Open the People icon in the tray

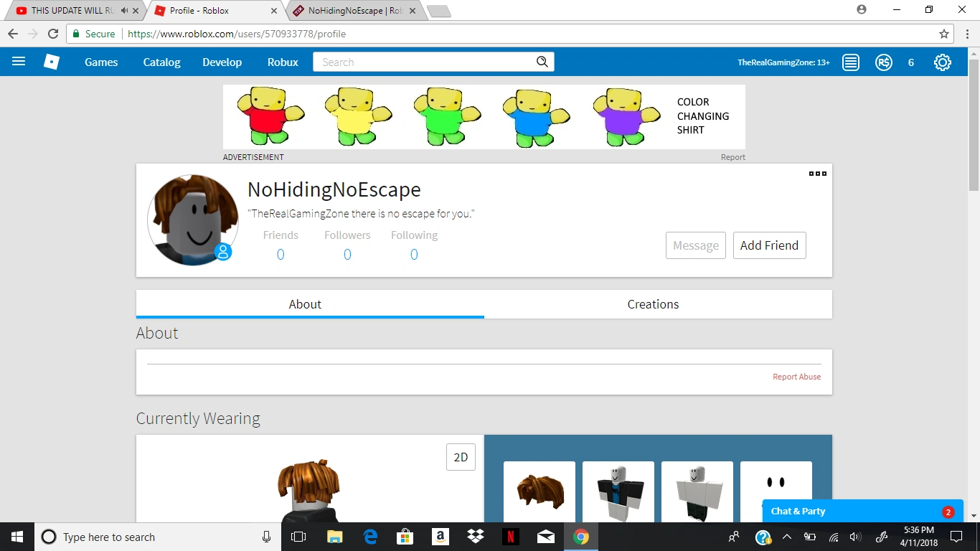[734, 537]
